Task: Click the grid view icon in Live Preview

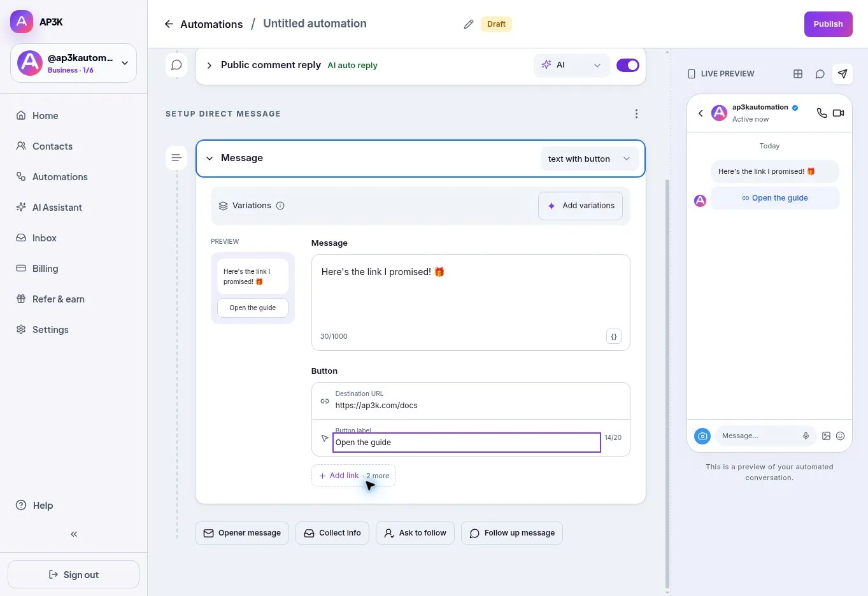Action: 798,74
